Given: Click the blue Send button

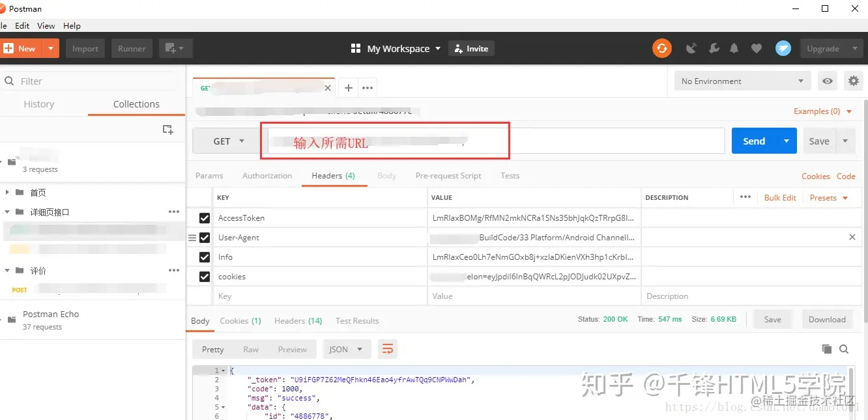Looking at the screenshot, I should (754, 141).
